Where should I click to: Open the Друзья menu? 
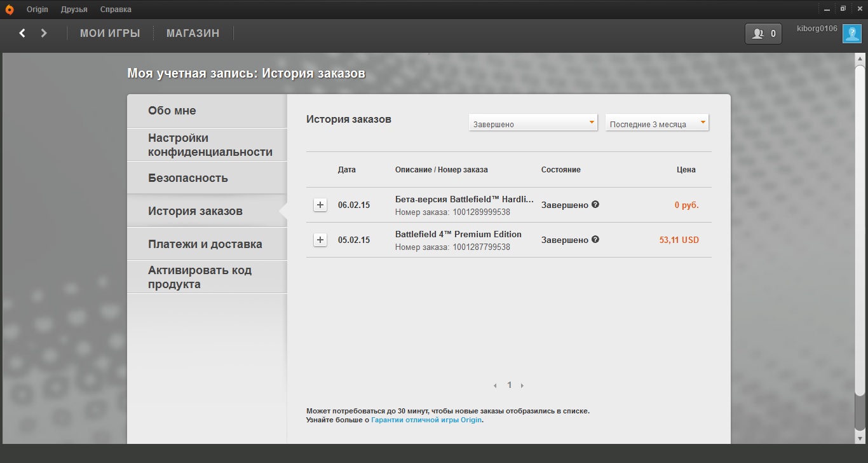point(74,10)
